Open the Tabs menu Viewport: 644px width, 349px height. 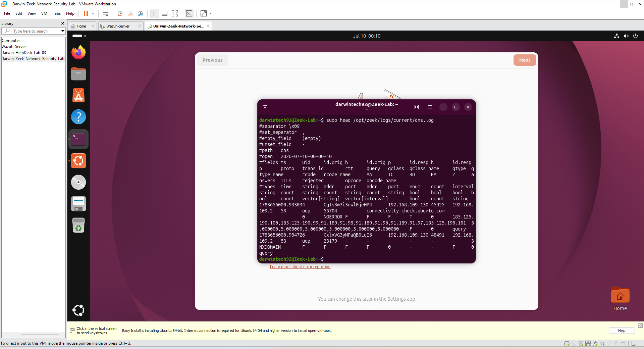coord(57,13)
